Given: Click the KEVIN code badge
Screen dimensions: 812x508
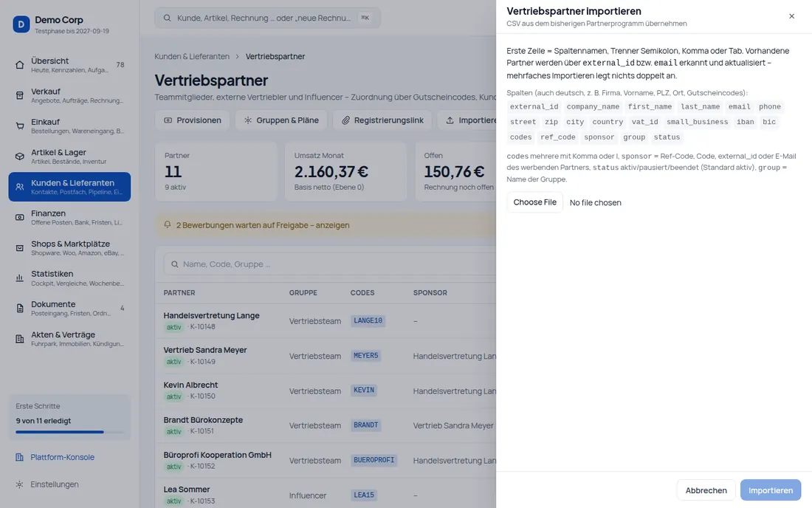Looking at the screenshot, I should [x=363, y=391].
